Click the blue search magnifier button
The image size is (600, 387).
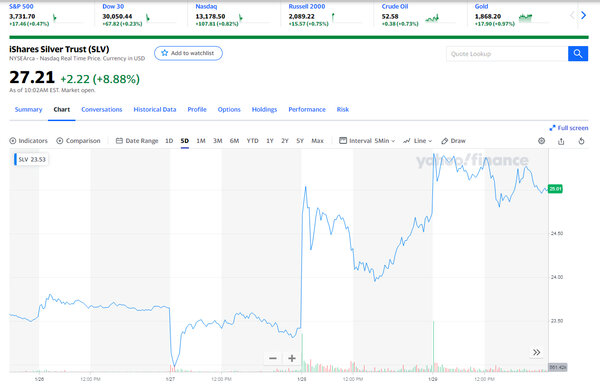click(578, 54)
